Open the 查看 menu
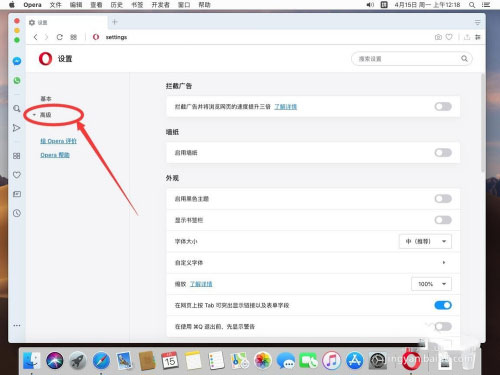 tap(96, 5)
